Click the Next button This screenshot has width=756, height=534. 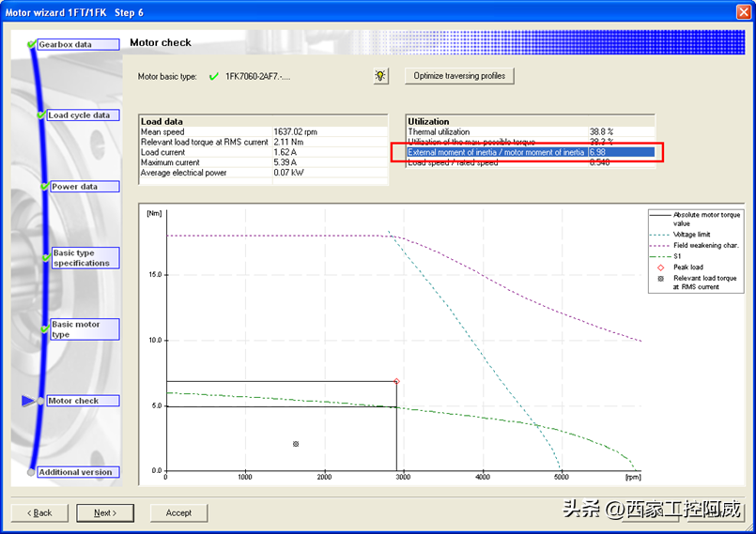[x=104, y=512]
